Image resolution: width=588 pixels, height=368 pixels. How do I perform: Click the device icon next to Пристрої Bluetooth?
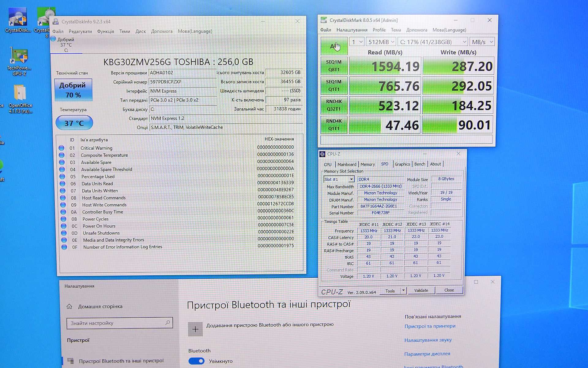[x=71, y=361]
